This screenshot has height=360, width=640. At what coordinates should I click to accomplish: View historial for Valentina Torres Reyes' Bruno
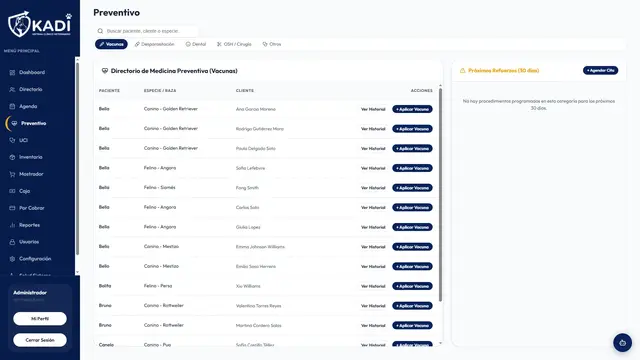[373, 306]
